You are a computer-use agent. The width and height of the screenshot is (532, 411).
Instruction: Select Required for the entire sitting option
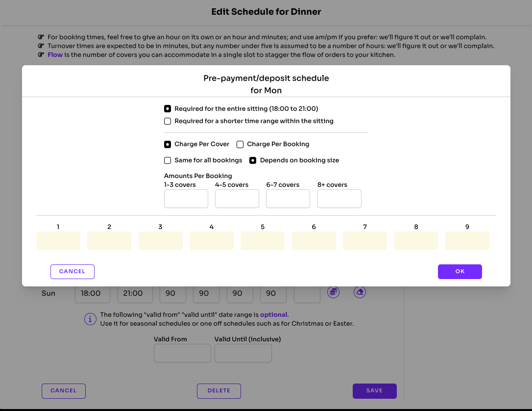[x=168, y=109]
